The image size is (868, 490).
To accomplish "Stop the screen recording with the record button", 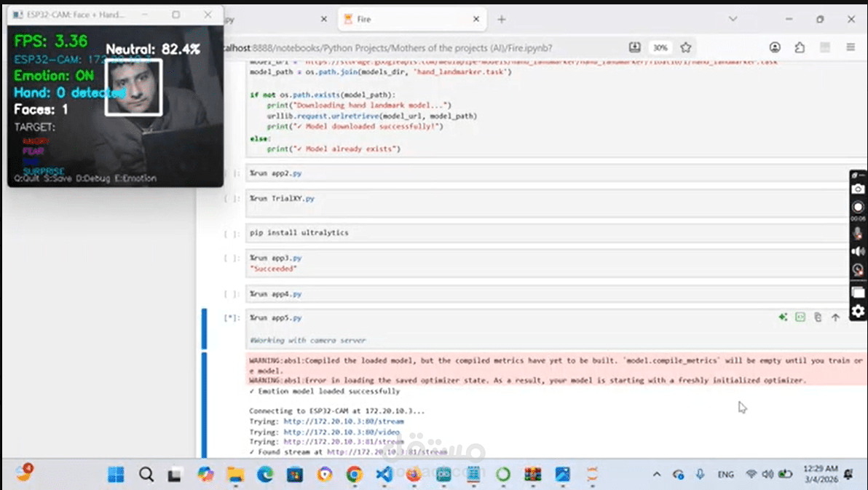I will click(x=858, y=207).
